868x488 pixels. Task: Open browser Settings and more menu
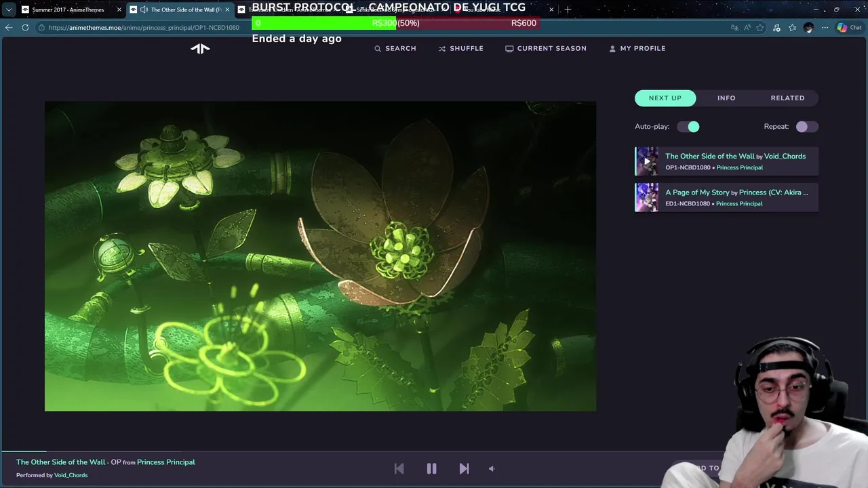click(825, 28)
